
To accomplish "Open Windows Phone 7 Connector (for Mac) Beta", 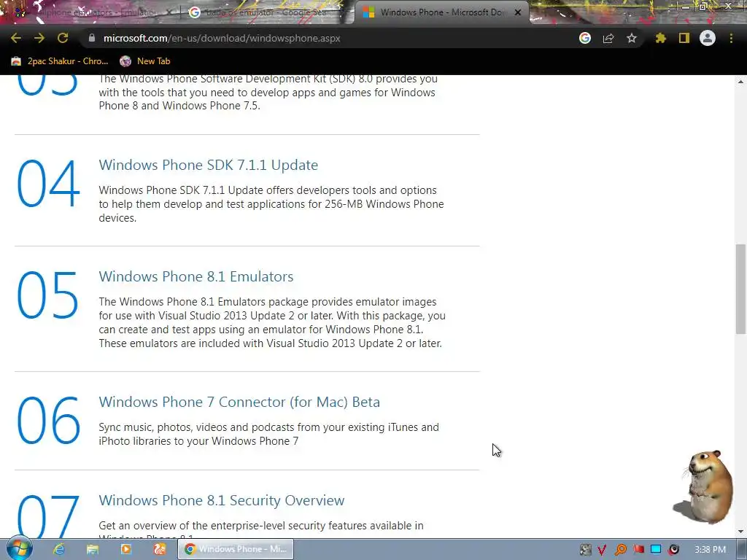I will 239,402.
